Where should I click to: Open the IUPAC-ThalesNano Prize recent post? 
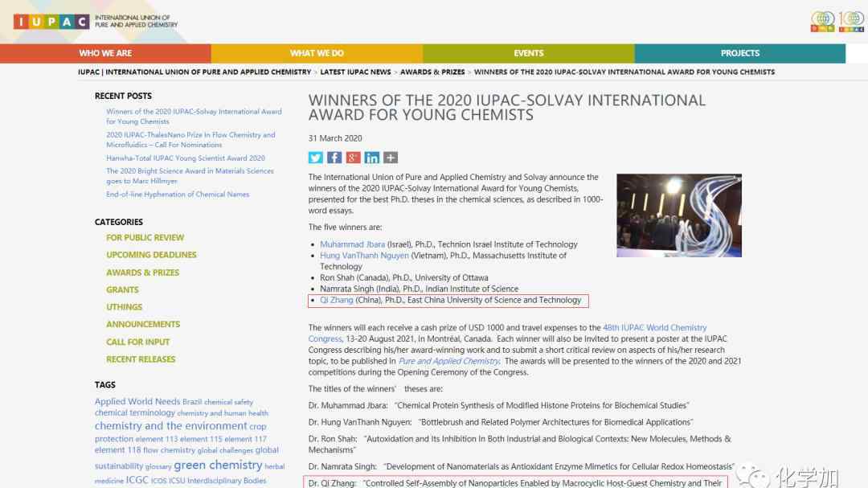tap(190, 140)
